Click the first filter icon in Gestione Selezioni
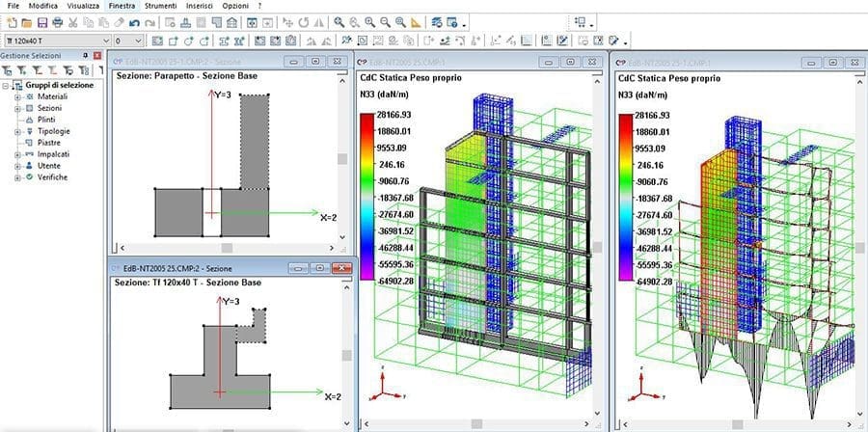Screen dimensions: 868x432 pos(8,70)
